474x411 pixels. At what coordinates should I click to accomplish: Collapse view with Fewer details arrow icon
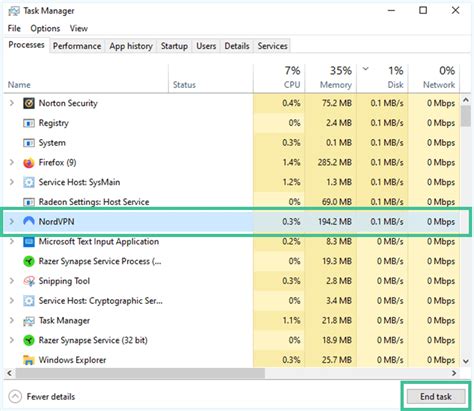click(x=15, y=397)
